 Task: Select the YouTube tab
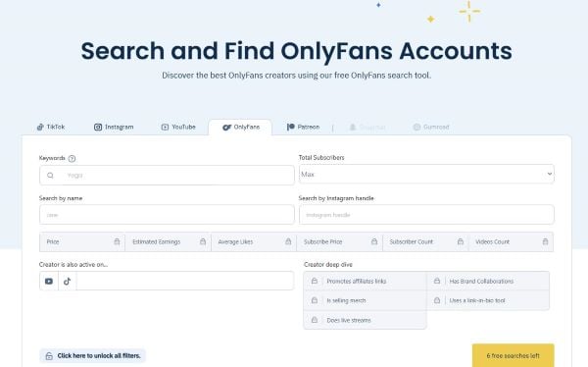coord(178,127)
